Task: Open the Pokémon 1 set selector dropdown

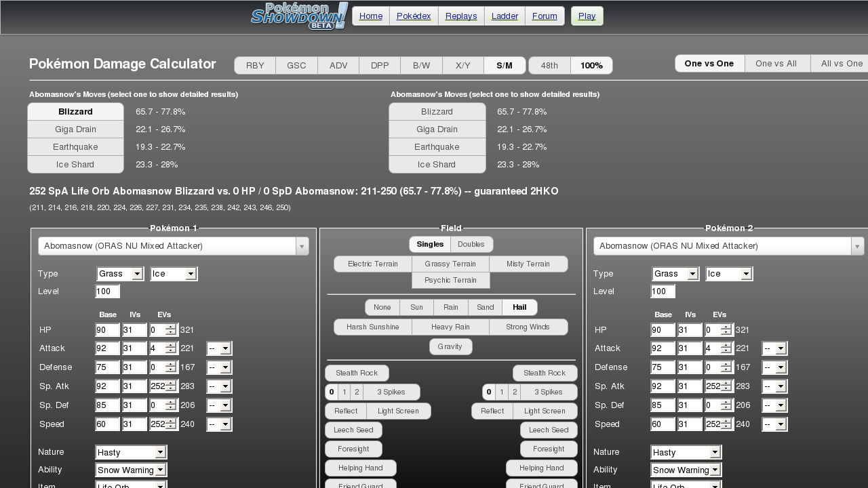Action: (174, 246)
